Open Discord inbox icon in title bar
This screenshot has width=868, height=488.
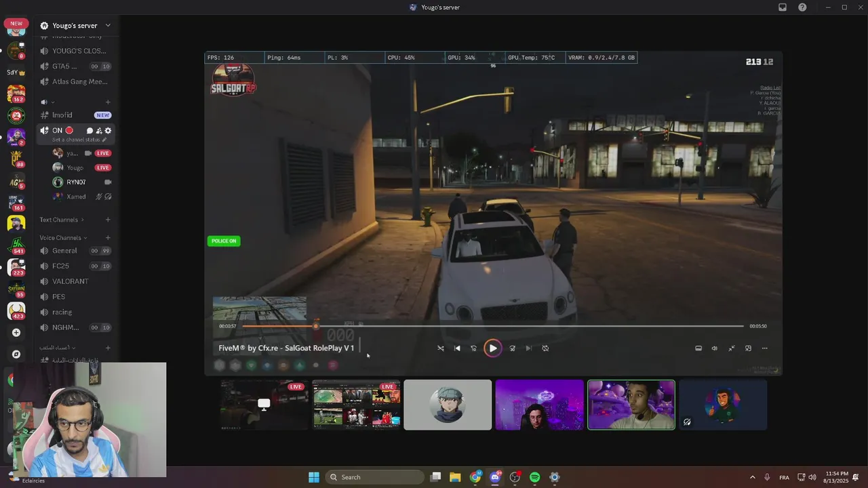(x=783, y=7)
